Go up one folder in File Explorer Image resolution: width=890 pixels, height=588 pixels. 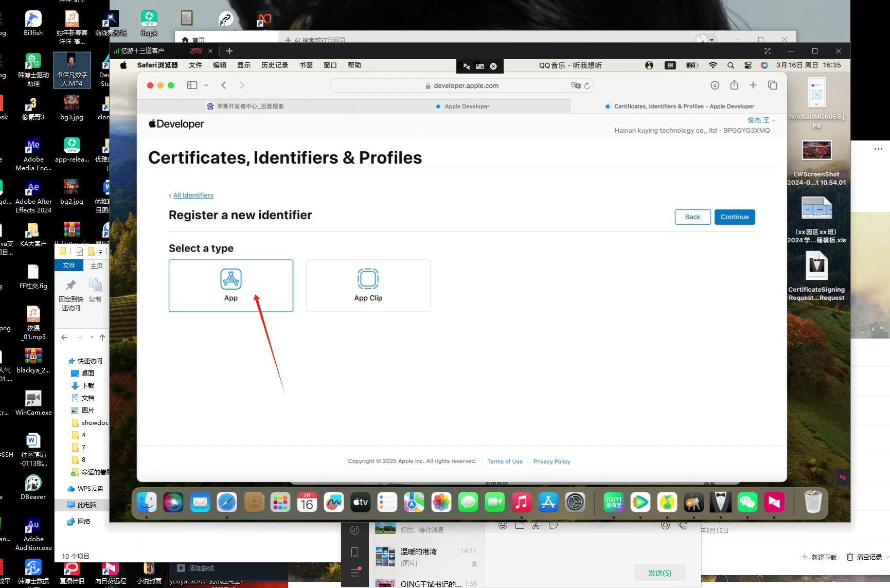(102, 337)
